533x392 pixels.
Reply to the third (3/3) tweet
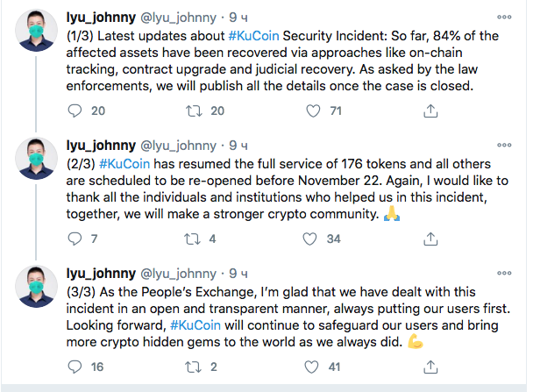click(75, 366)
